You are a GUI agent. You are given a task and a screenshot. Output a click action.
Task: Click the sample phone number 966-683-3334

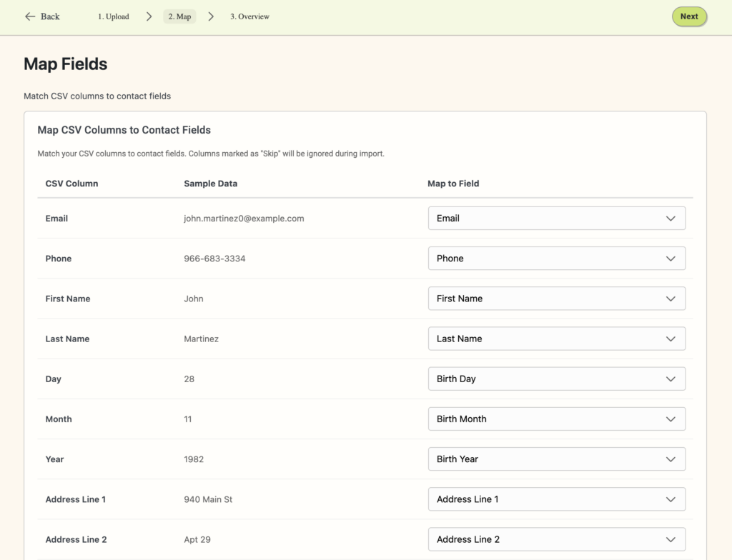click(214, 259)
